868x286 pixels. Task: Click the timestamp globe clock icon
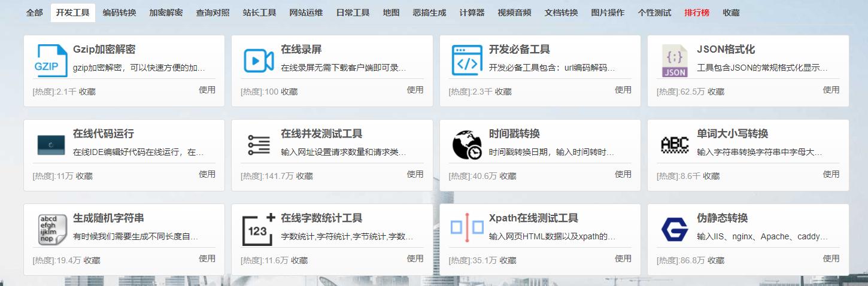tap(467, 145)
